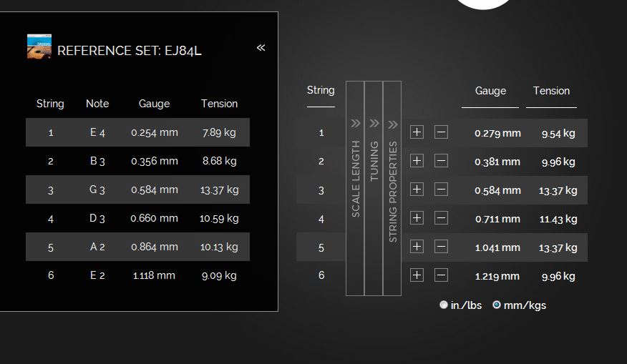This screenshot has width=627, height=364.
Task: Select reference cell D 3
Action: [x=97, y=218]
